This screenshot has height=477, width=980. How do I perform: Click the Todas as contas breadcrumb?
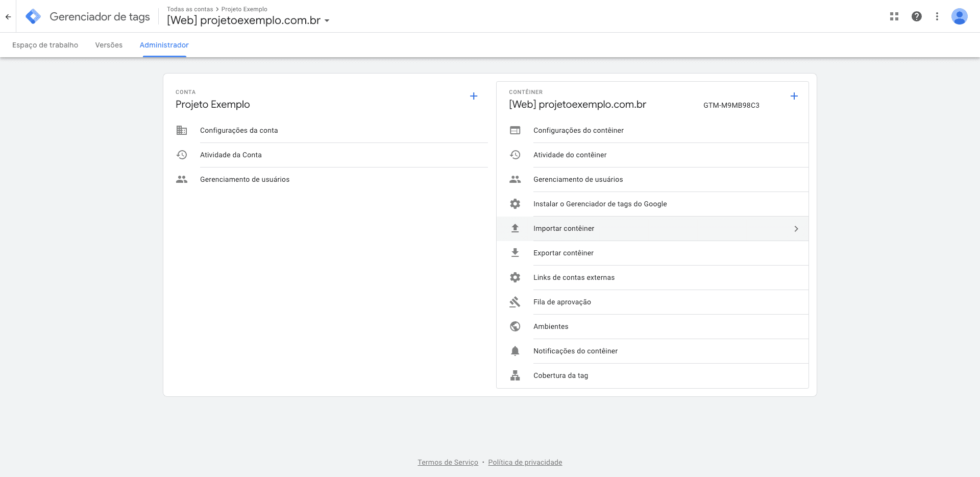190,9
